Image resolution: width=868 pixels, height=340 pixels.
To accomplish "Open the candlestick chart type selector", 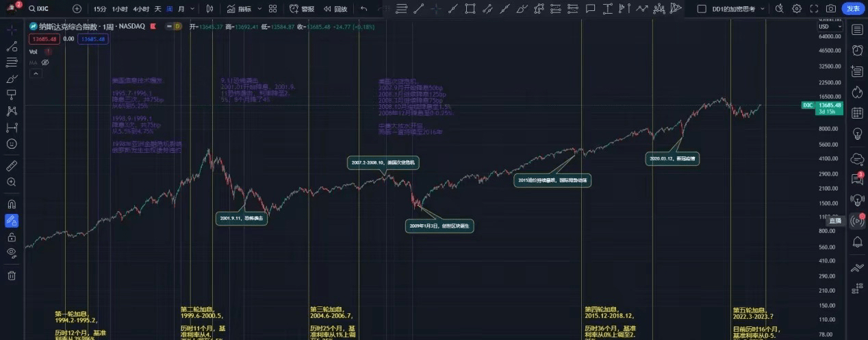I will coord(209,9).
